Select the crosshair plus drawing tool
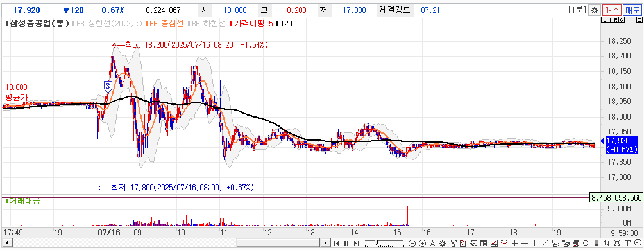This screenshot has width=644, height=250. tap(514, 243)
